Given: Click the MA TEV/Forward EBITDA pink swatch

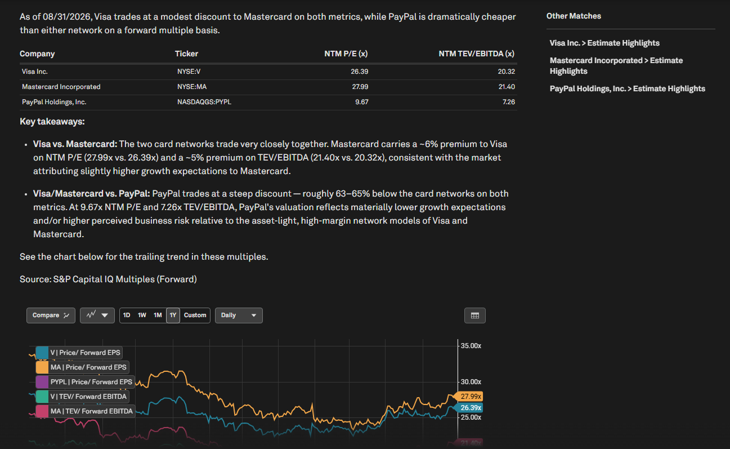Looking at the screenshot, I should [42, 411].
